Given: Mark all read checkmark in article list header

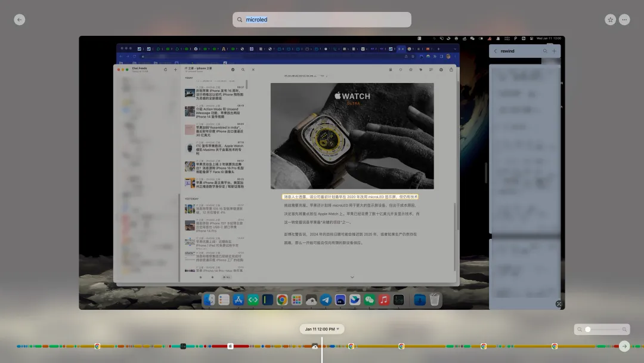Looking at the screenshot, I should [233, 69].
